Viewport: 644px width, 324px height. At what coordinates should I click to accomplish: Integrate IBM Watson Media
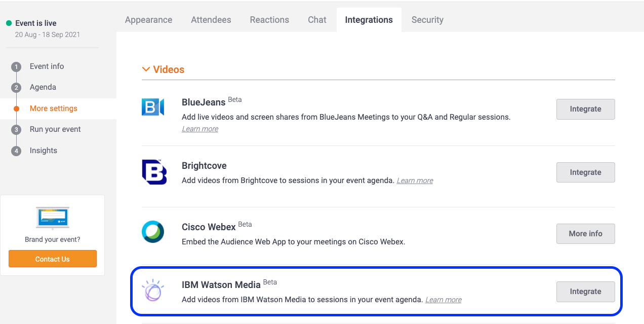tap(586, 292)
